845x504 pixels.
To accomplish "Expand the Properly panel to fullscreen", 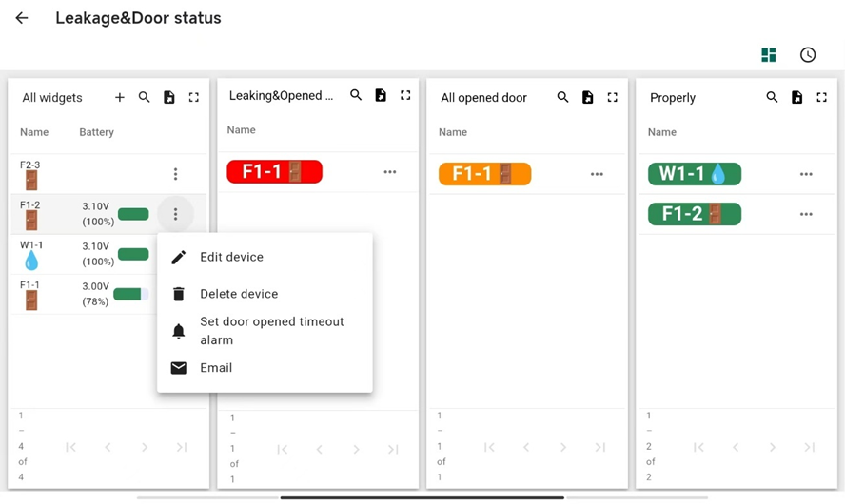I will click(x=822, y=97).
